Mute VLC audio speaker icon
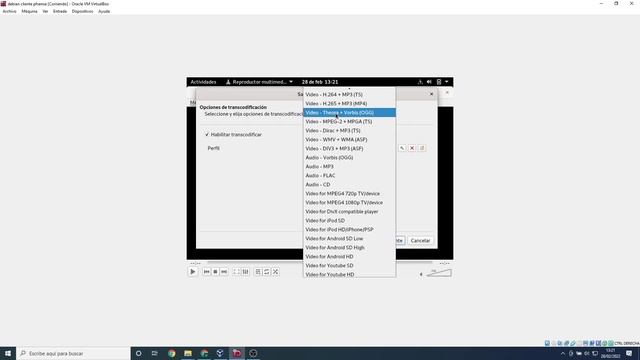 [x=421, y=274]
